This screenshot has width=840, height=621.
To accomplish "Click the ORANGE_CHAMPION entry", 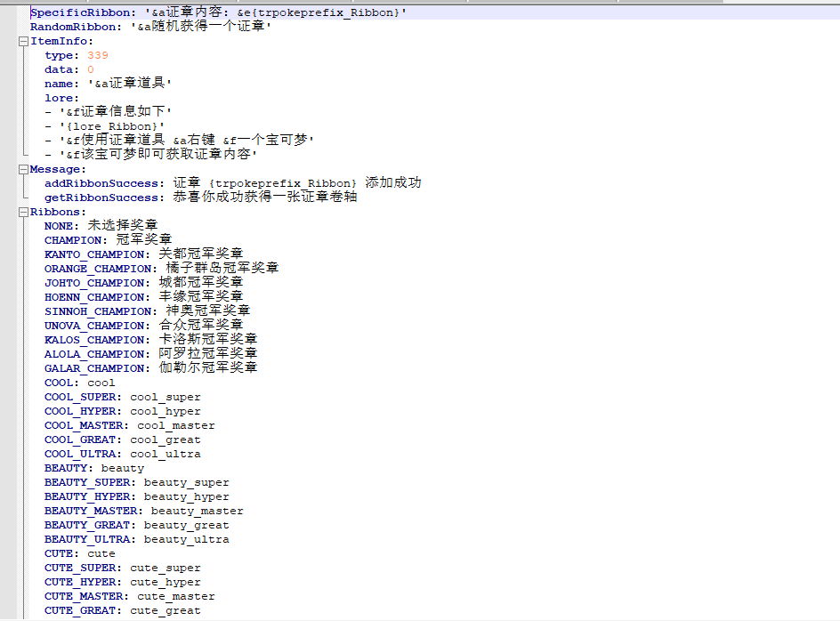I will coord(161,269).
